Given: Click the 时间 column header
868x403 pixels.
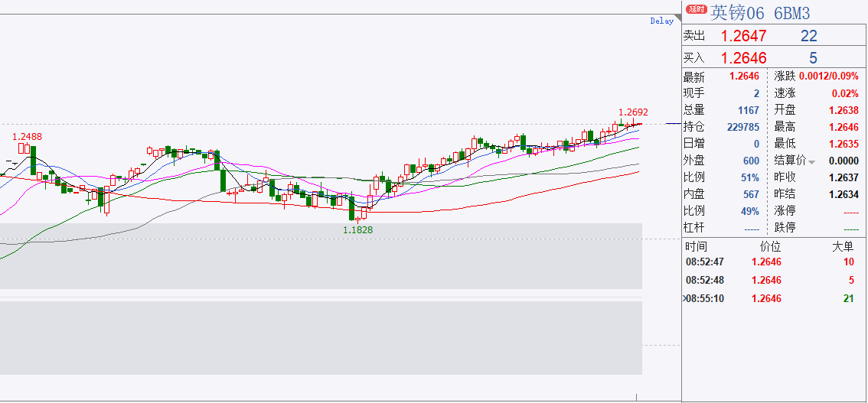Looking at the screenshot, I should pos(696,246).
